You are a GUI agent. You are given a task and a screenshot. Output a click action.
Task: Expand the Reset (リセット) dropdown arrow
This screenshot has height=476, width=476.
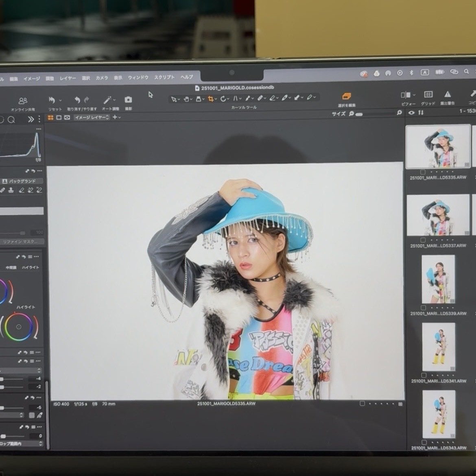point(61,100)
